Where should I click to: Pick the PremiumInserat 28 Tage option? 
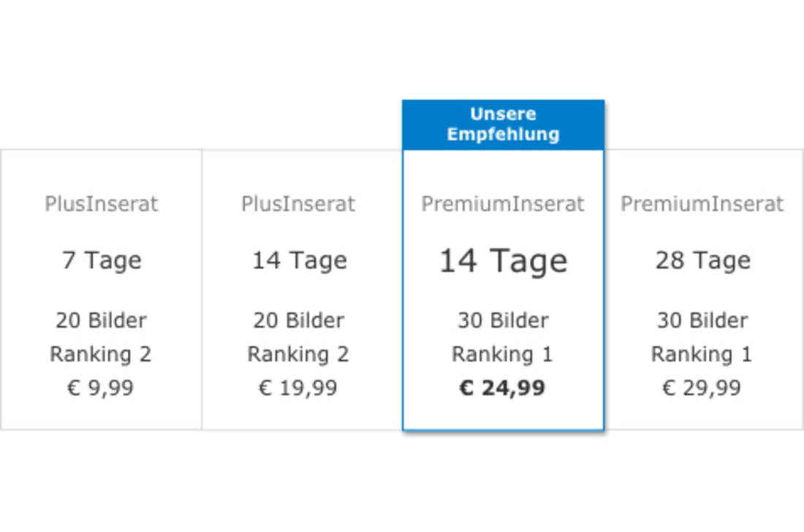[704, 289]
